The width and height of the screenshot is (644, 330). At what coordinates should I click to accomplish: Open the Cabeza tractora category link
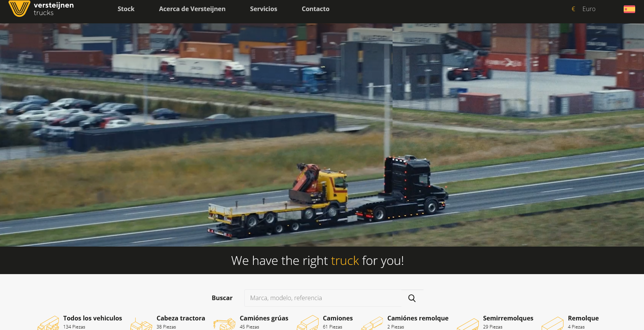(x=181, y=318)
